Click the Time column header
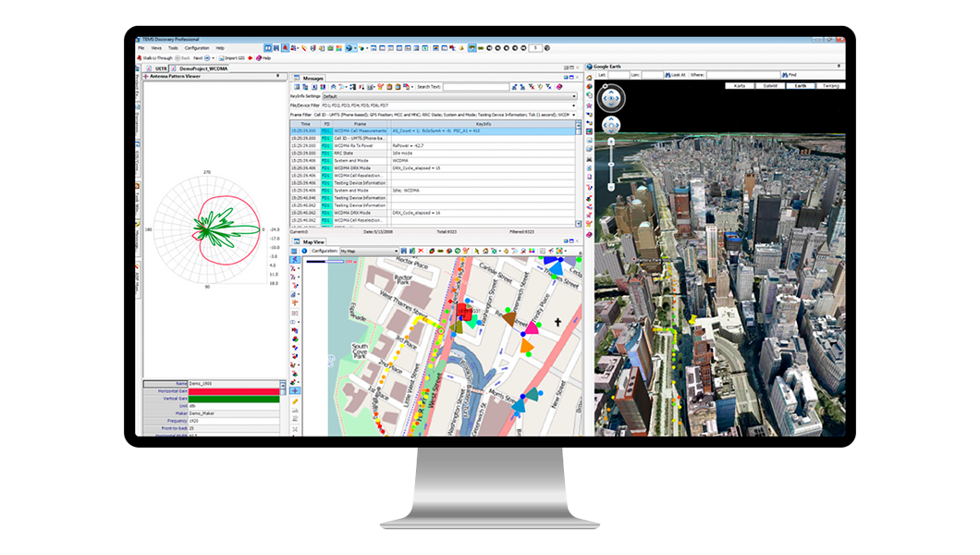The image size is (980, 555). (x=305, y=124)
